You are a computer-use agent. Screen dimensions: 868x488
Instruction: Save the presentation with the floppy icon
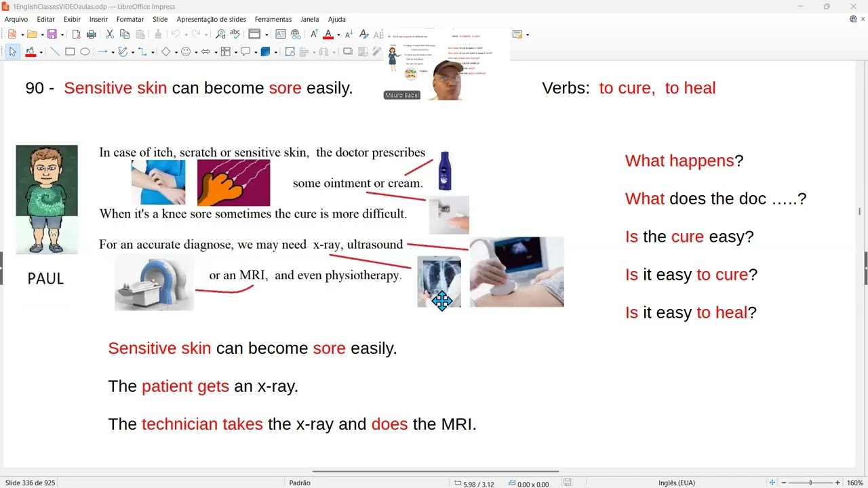click(52, 35)
